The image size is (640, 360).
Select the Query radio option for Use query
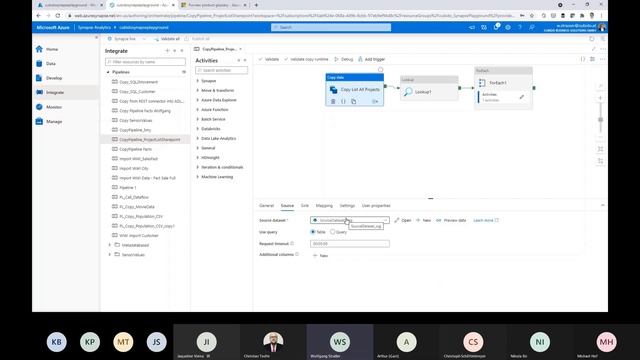coord(332,232)
